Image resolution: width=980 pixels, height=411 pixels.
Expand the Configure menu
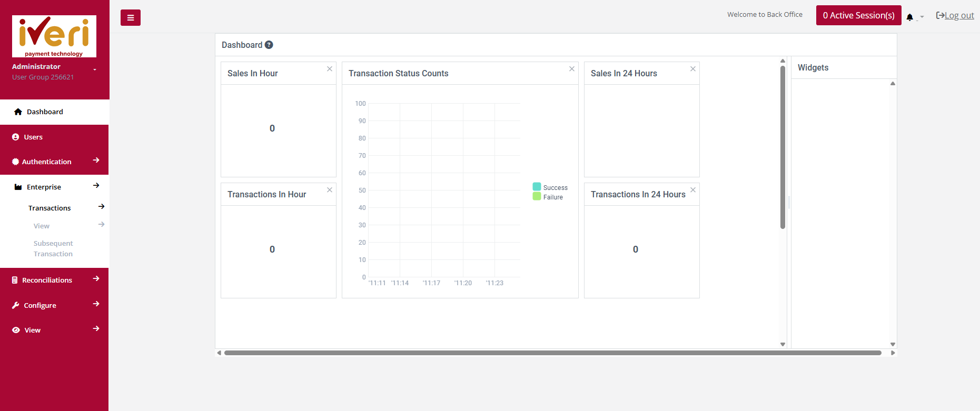point(54,305)
